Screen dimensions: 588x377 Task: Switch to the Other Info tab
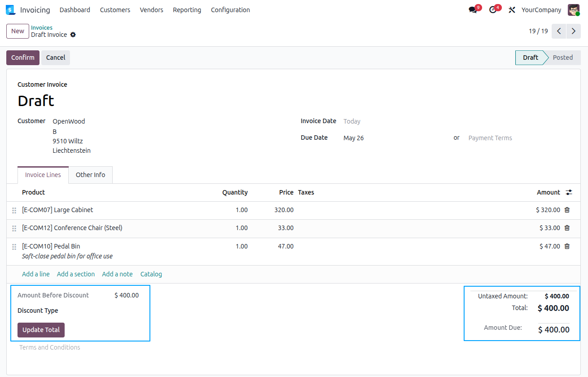pyautogui.click(x=90, y=175)
